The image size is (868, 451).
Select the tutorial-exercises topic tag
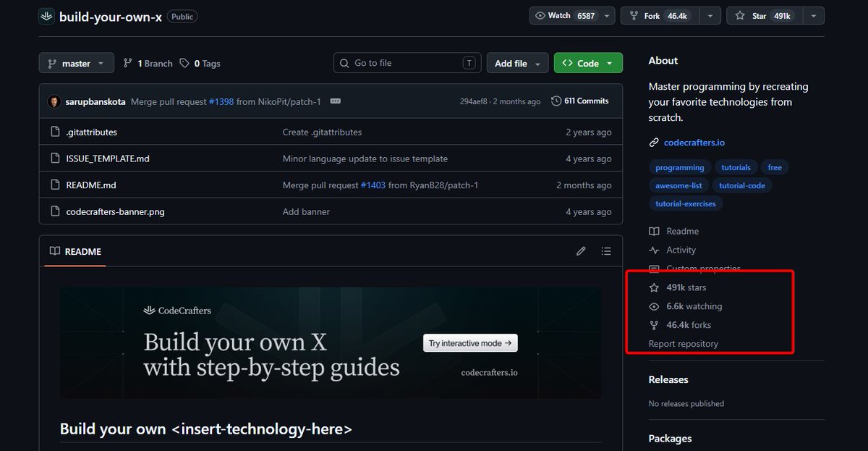[x=686, y=203]
